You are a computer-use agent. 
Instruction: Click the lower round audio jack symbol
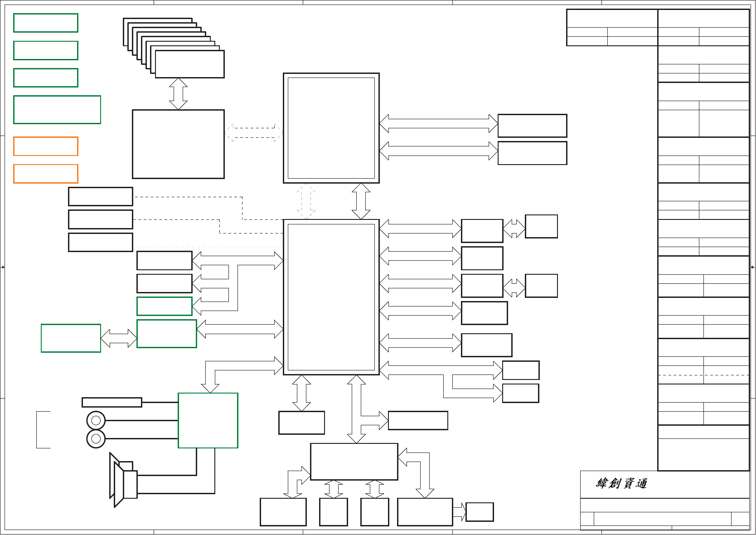tap(96, 439)
